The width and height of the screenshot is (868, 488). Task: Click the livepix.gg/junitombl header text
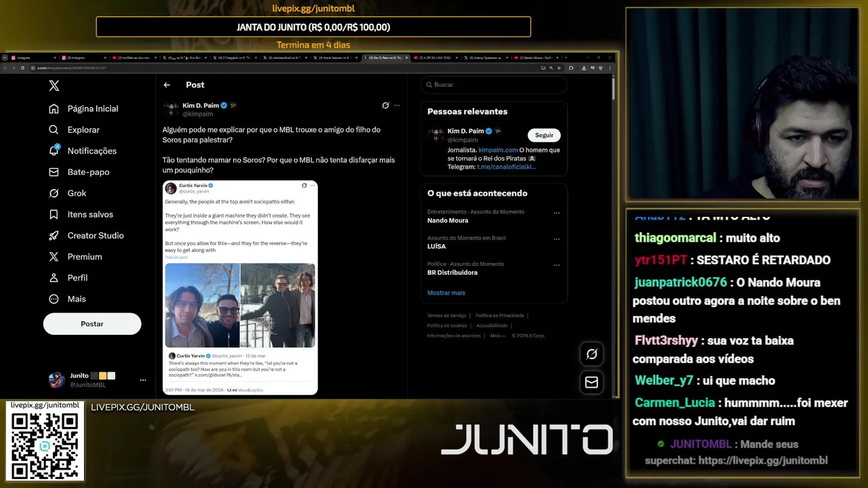coord(313,8)
